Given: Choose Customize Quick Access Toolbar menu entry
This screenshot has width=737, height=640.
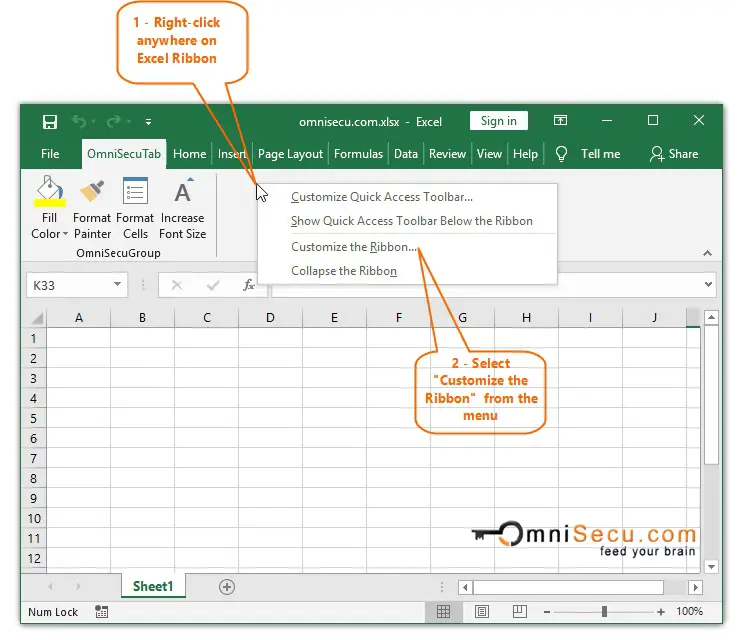Looking at the screenshot, I should [x=407, y=197].
